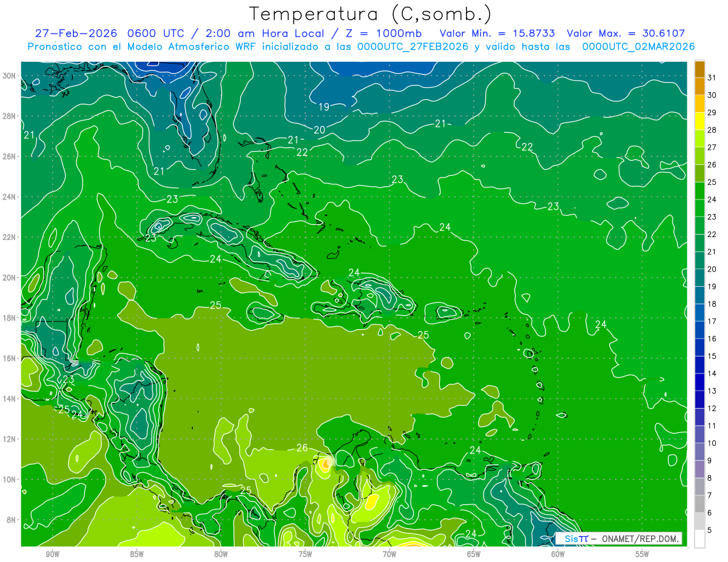The height and width of the screenshot is (562, 728).
Task: Pick the blue legend segment between 15 and 16
Action: [x=699, y=347]
